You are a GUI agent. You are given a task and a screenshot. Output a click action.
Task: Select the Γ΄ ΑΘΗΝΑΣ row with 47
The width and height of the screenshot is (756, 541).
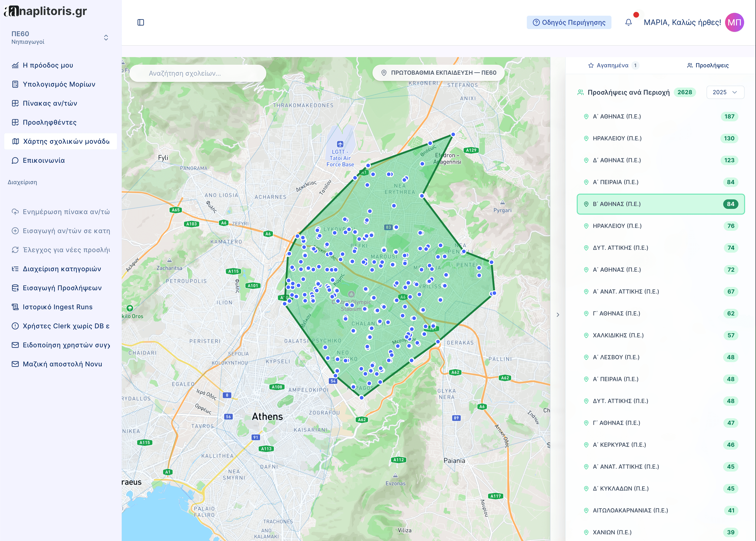[x=661, y=423]
